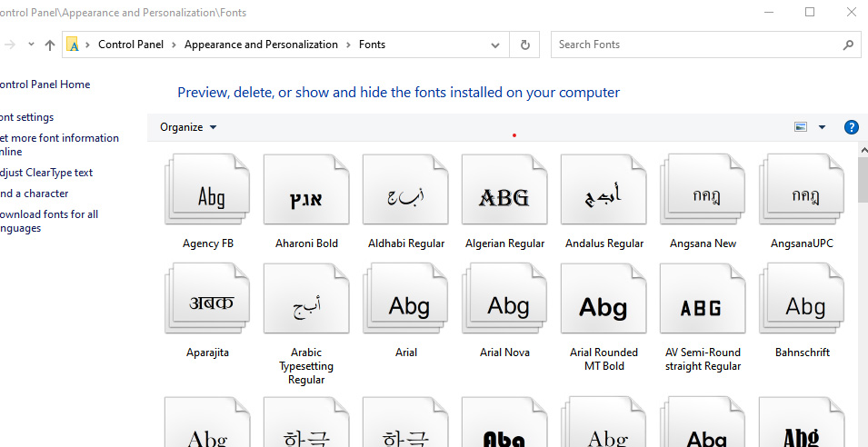The image size is (868, 447).
Task: Open the Agency FB font family icon
Action: click(207, 189)
